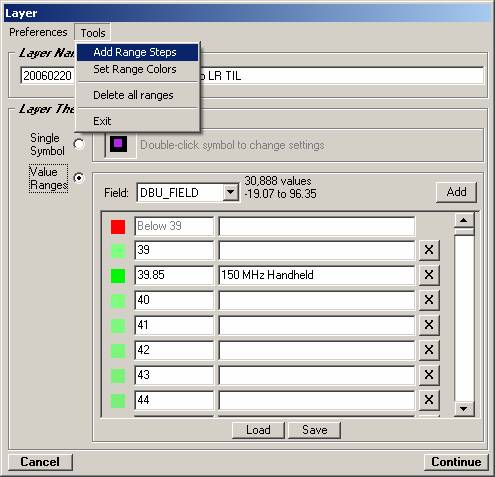Remove the 39.85 range with X button
The width and height of the screenshot is (495, 477).
429,275
